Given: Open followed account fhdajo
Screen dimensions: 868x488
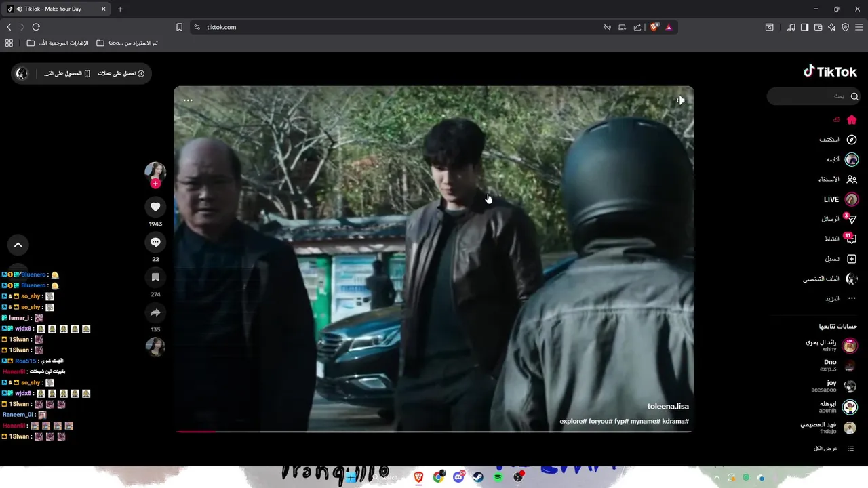Looking at the screenshot, I should pyautogui.click(x=829, y=428).
